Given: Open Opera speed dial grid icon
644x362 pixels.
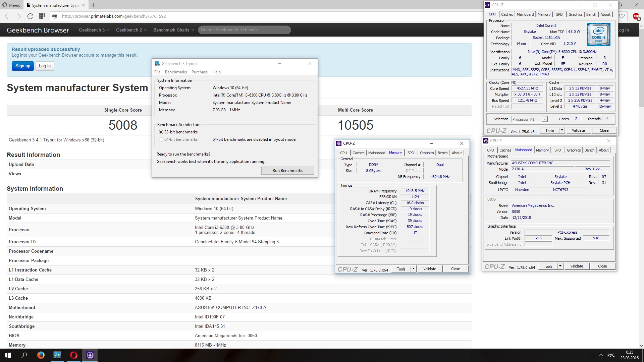Looking at the screenshot, I should [x=42, y=16].
